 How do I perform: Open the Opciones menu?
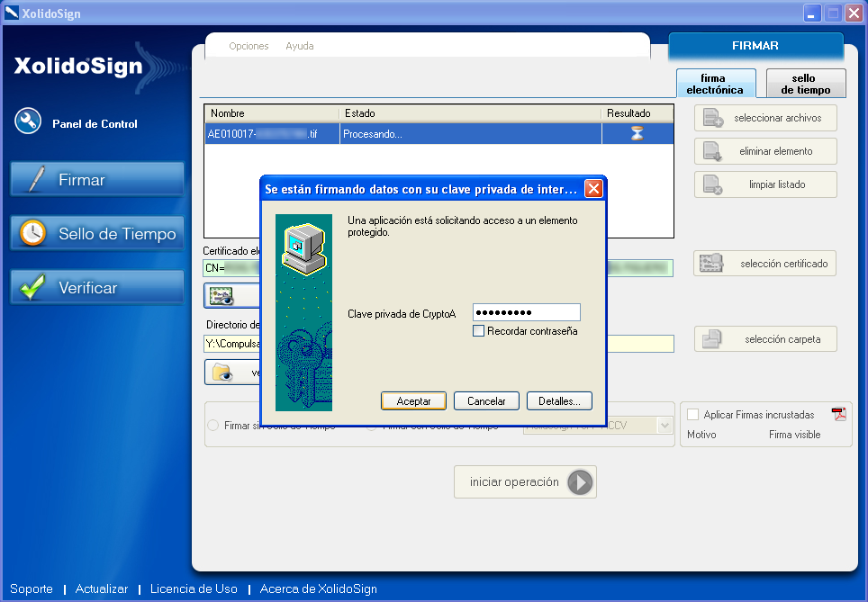coord(249,46)
